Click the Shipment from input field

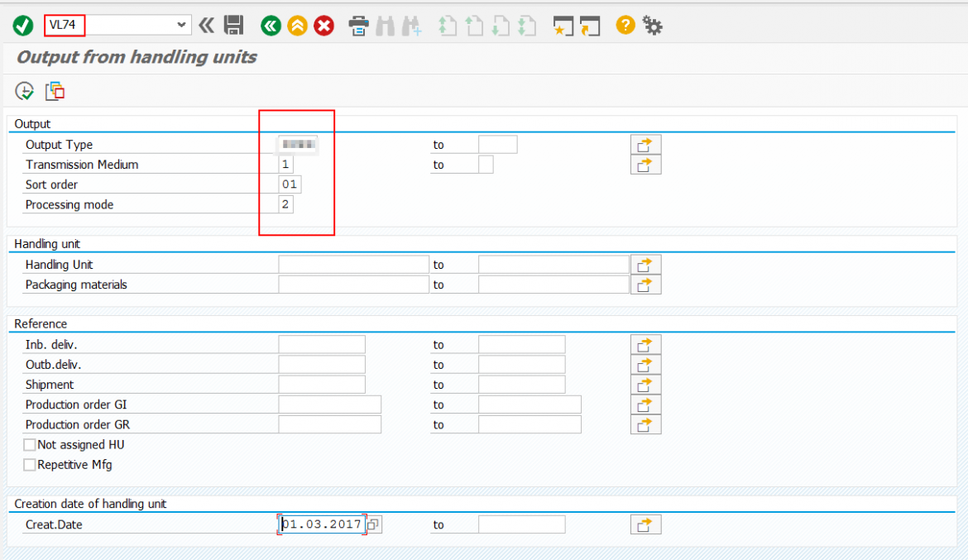[x=322, y=385]
